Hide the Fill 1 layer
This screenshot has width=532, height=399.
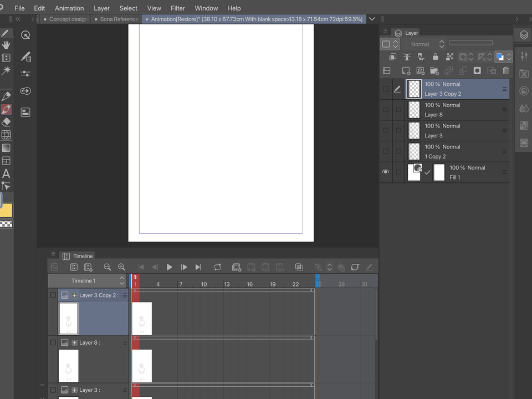click(386, 172)
